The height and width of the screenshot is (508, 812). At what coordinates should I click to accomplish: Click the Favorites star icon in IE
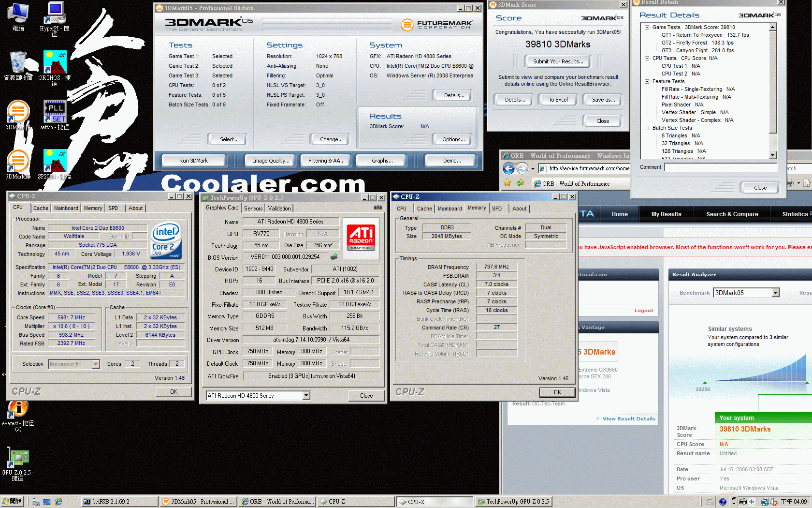pos(507,183)
